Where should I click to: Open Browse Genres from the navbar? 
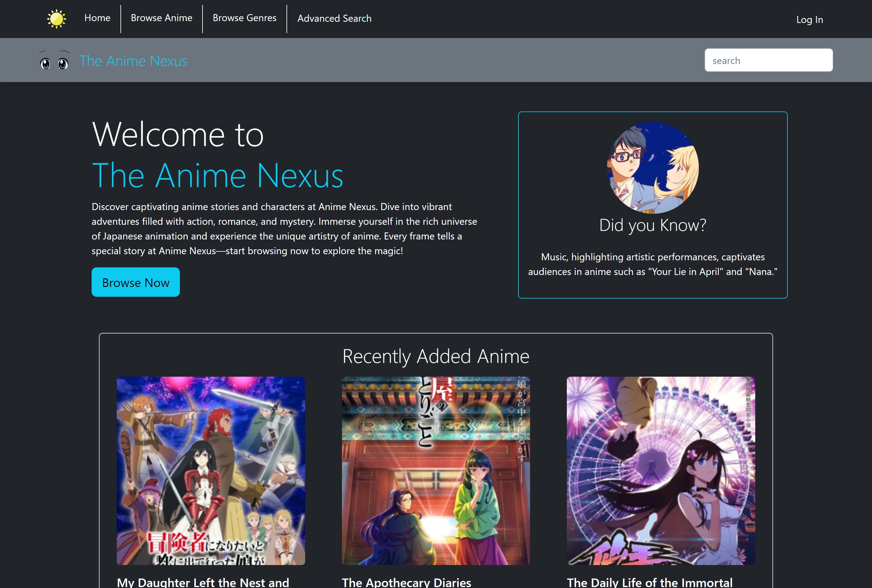[244, 18]
